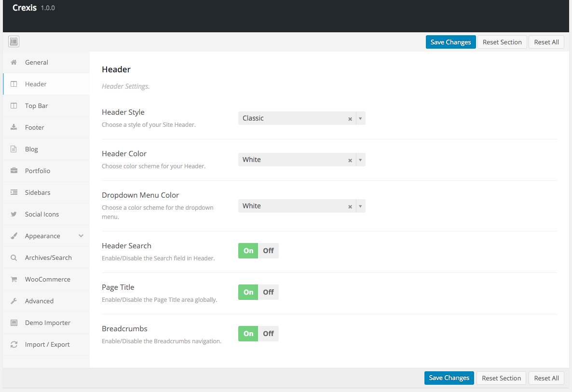The width and height of the screenshot is (572, 392).
Task: Clear the Header Style selection with x
Action: 350,119
